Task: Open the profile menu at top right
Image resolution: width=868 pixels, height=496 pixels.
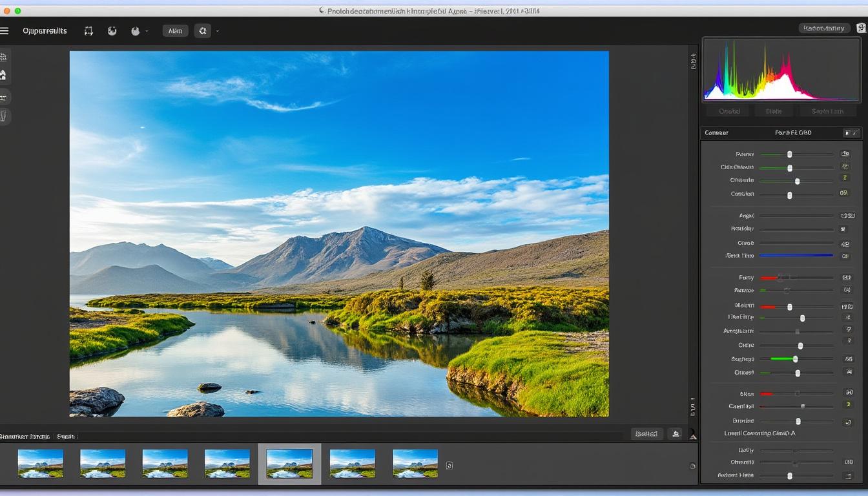Action: pos(860,28)
